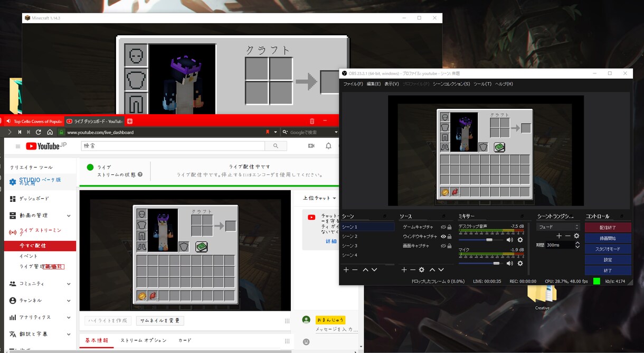Go to browser home page icon
The image size is (644, 353).
(x=50, y=132)
